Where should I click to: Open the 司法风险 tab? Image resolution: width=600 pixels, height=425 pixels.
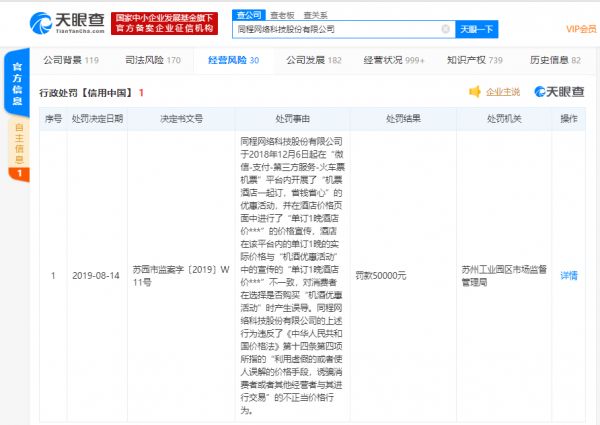pos(147,61)
